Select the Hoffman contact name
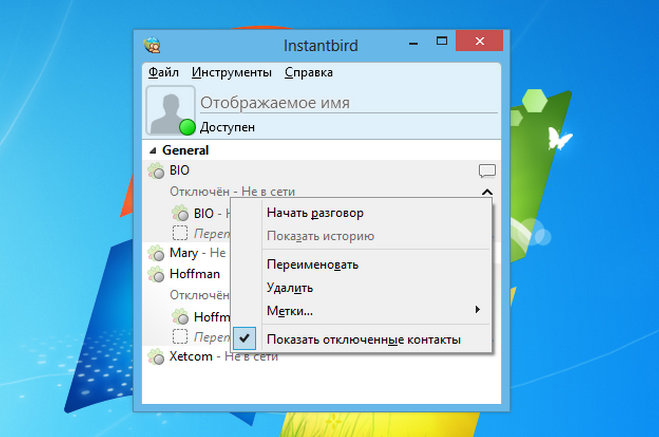659x437 pixels. [x=195, y=274]
